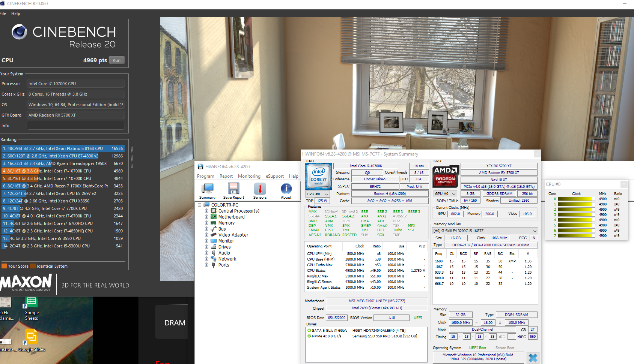Collapse the COLORTR-PC root node

tap(200, 205)
